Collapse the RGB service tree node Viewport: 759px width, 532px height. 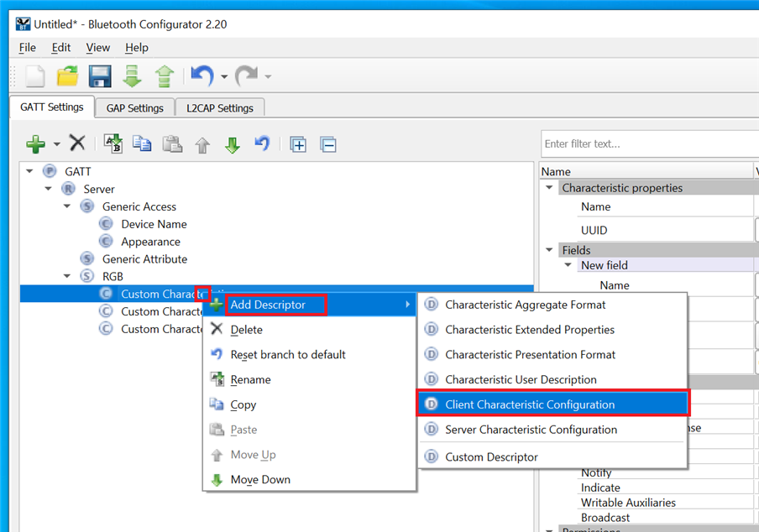(67, 276)
